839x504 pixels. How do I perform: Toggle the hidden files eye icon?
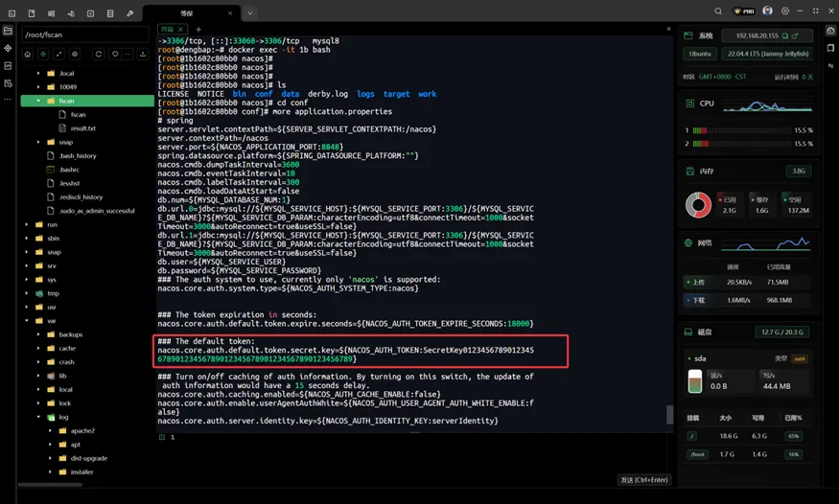pyautogui.click(x=75, y=54)
